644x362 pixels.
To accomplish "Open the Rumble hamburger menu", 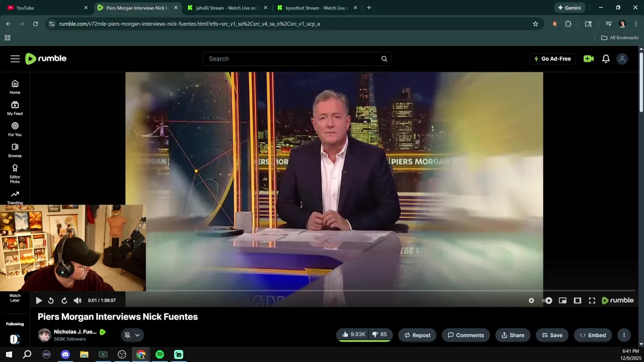I will point(15,59).
